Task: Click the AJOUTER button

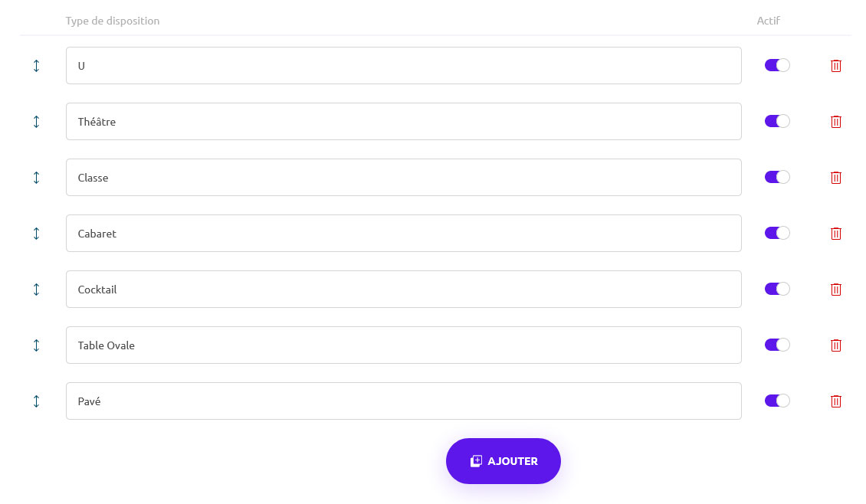Action: coord(504,461)
